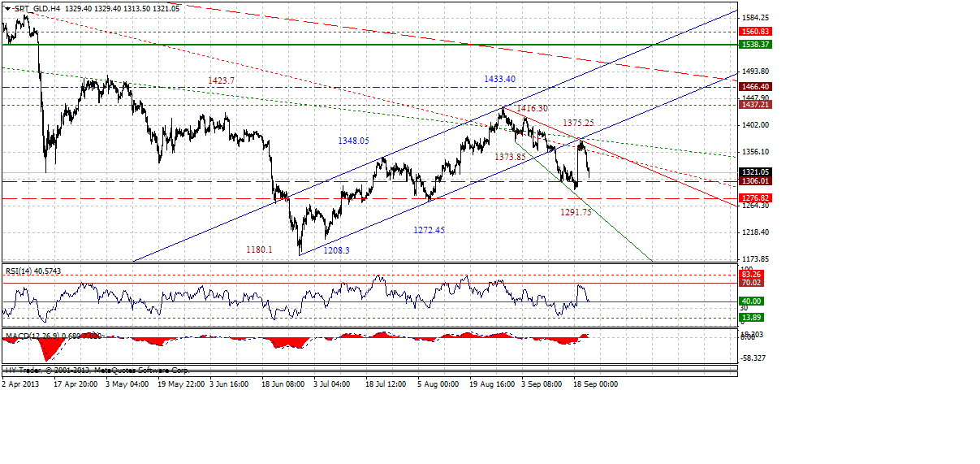Click the 1173.85 axis price value

pos(755,259)
